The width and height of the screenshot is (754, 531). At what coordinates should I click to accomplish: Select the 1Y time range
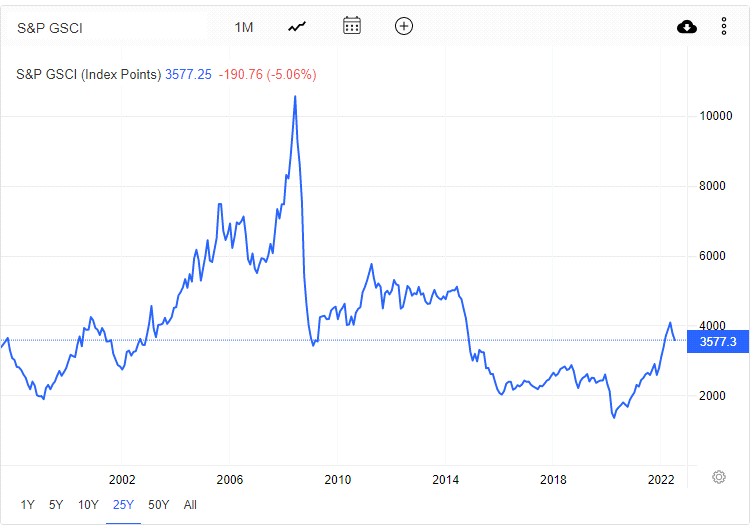click(x=28, y=505)
